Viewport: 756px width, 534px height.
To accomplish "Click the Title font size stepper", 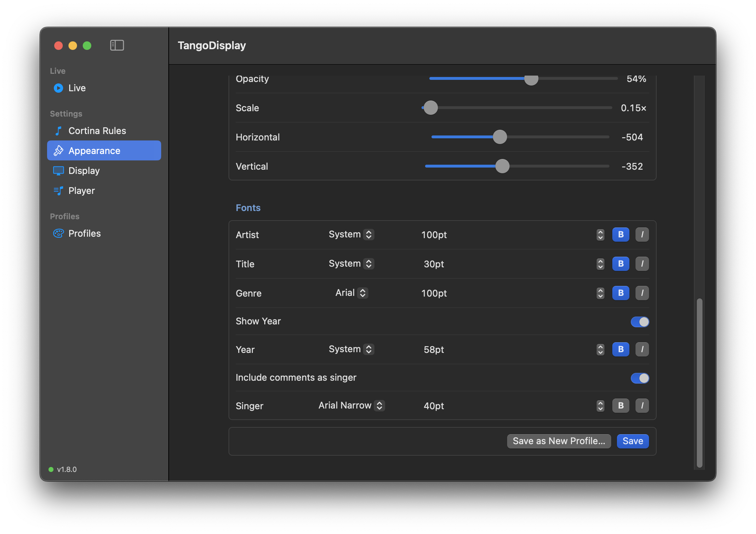I will (x=601, y=264).
